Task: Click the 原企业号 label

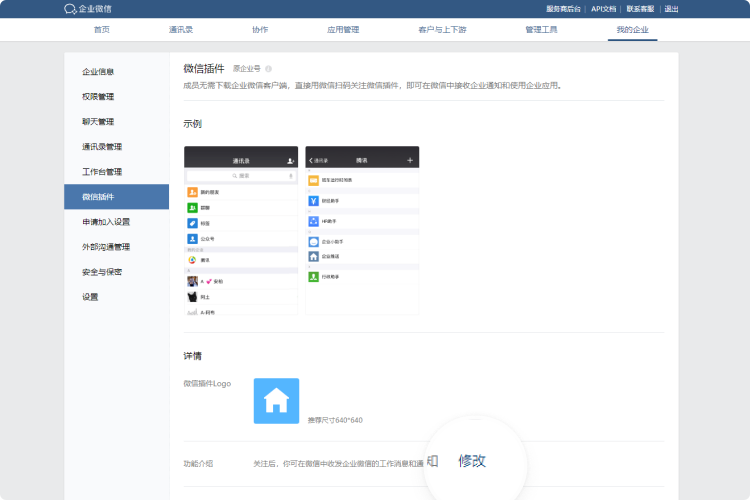Action: 246,69
